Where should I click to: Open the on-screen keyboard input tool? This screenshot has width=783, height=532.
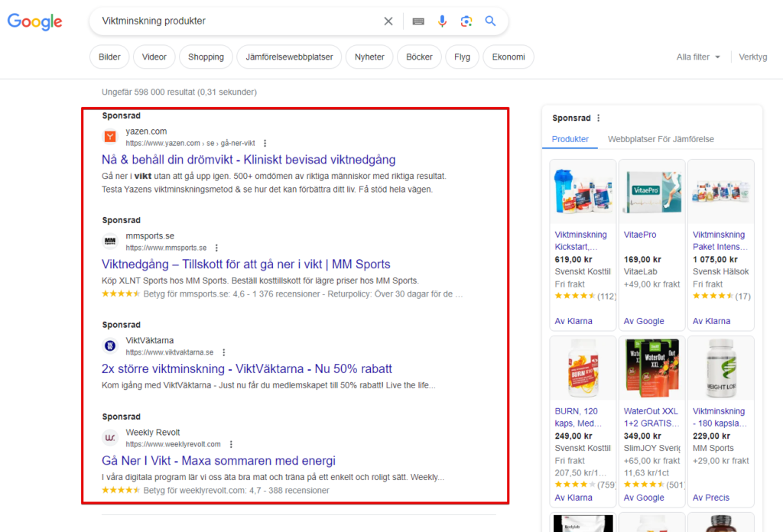(418, 21)
